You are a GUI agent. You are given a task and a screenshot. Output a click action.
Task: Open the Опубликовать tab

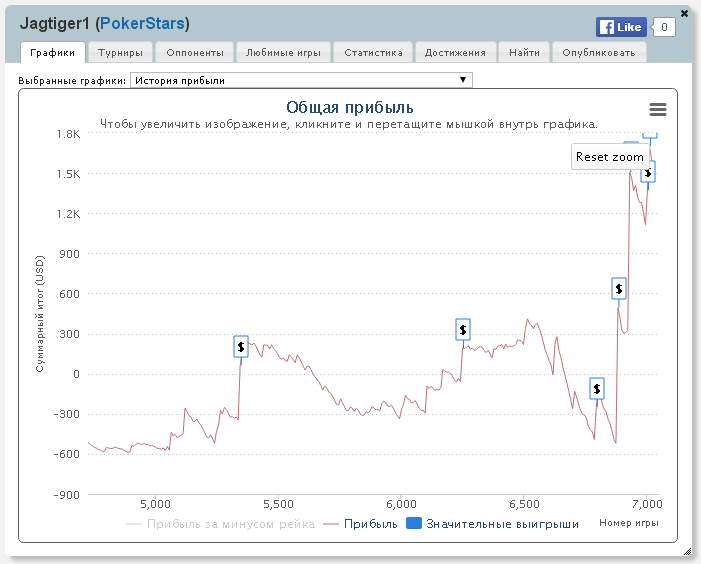[x=599, y=52]
